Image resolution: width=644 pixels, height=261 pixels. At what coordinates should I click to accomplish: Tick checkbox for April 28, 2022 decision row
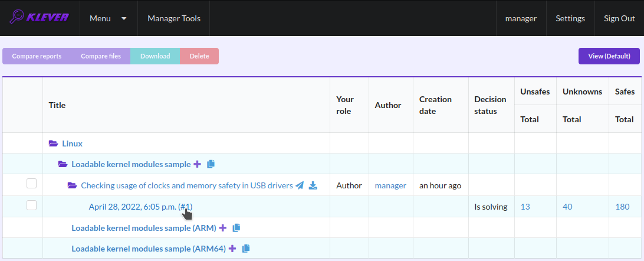32,205
